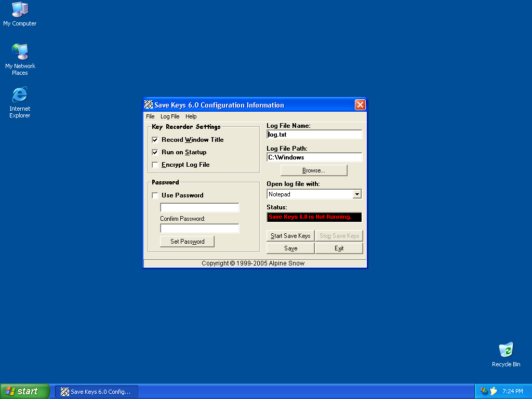
Task: Enable Encrypt Log File checkbox
Action: 155,165
